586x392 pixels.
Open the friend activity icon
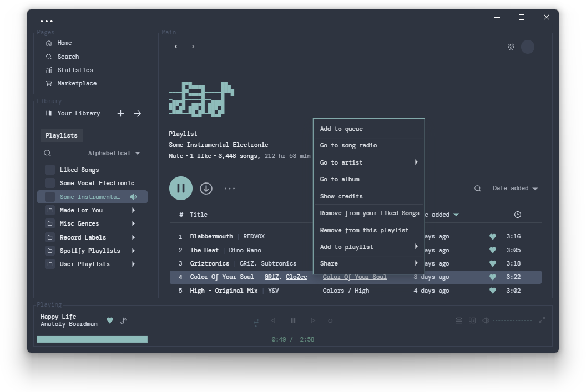click(x=511, y=47)
